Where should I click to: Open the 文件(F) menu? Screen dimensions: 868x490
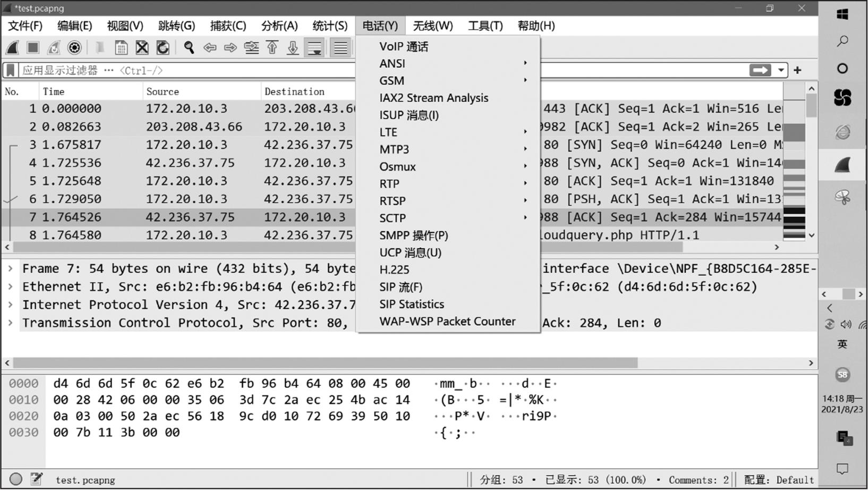tap(25, 26)
